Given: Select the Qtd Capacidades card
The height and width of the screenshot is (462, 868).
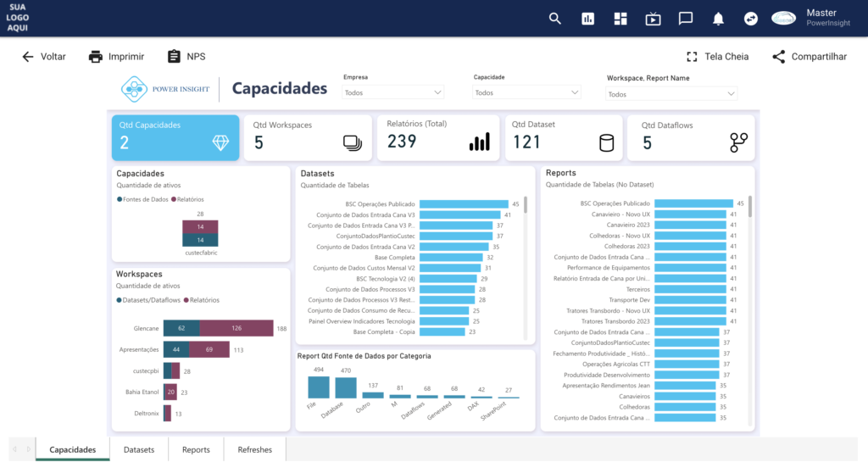Looking at the screenshot, I should click(x=175, y=137).
